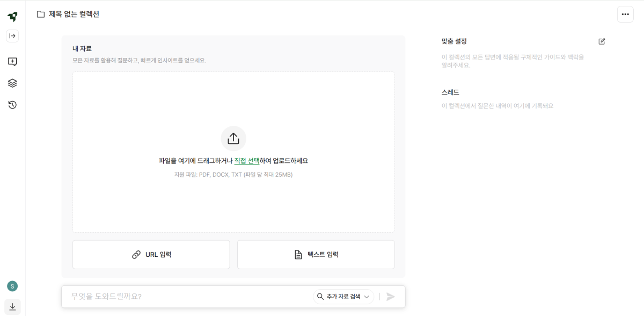
Task: Click the 무엇을 도와드릴까요 input field
Action: [161, 296]
